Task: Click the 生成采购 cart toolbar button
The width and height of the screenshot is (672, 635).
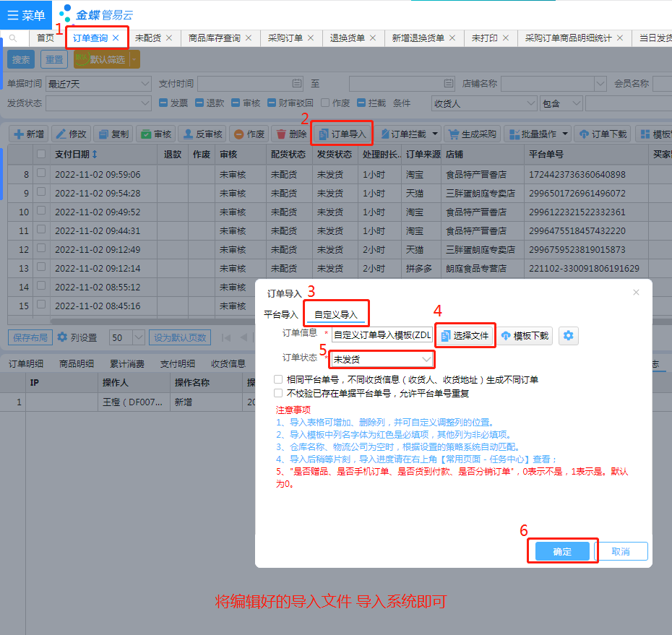Action: (x=472, y=134)
